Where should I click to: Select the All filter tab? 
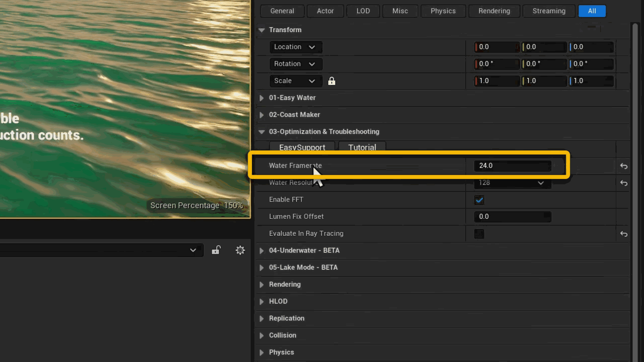pyautogui.click(x=592, y=11)
